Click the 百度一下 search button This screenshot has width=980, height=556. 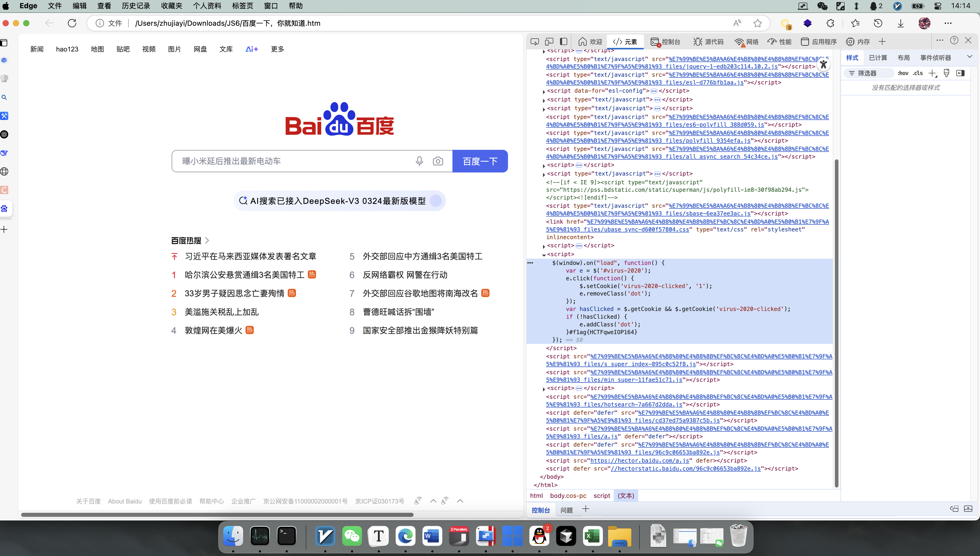click(x=480, y=161)
